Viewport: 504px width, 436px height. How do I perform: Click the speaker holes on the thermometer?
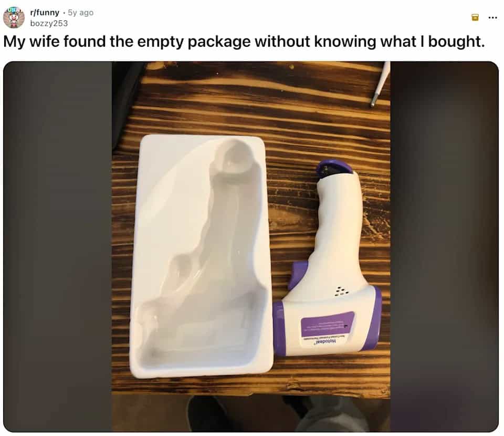pyautogui.click(x=342, y=292)
